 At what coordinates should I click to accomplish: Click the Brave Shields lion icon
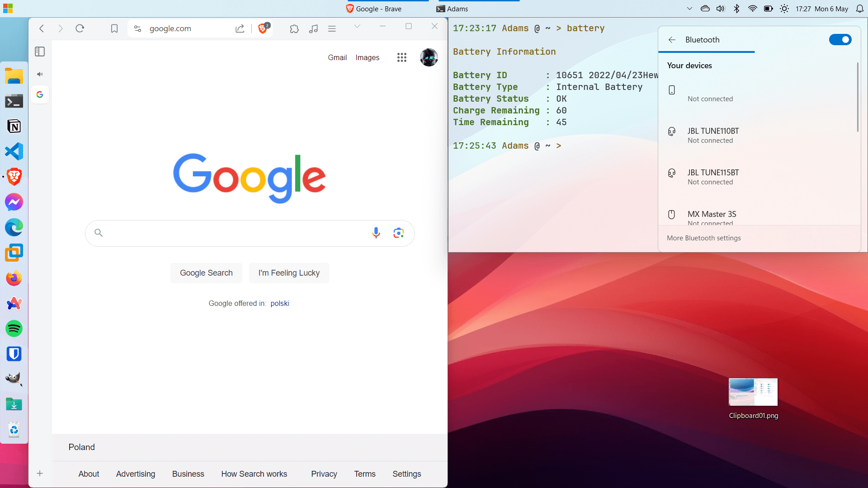(263, 29)
